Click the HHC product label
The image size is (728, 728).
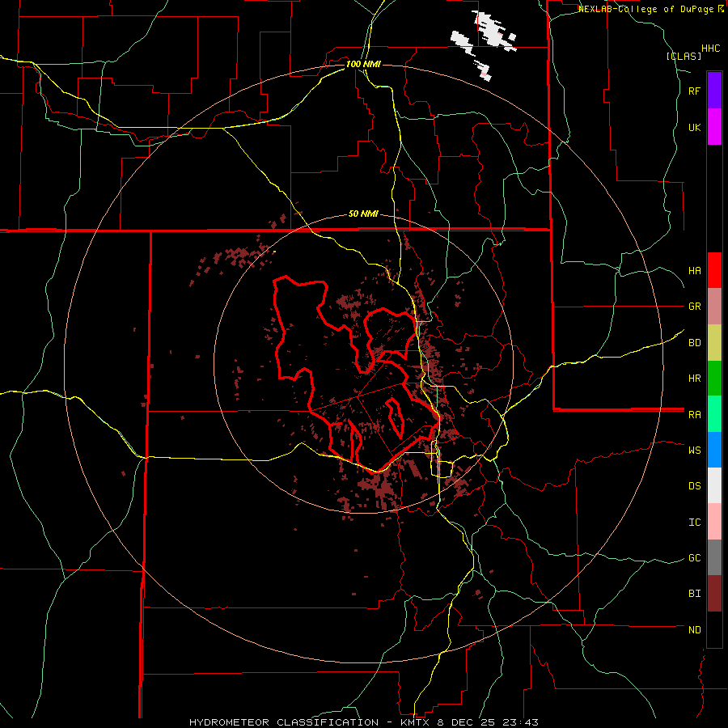pos(710,49)
